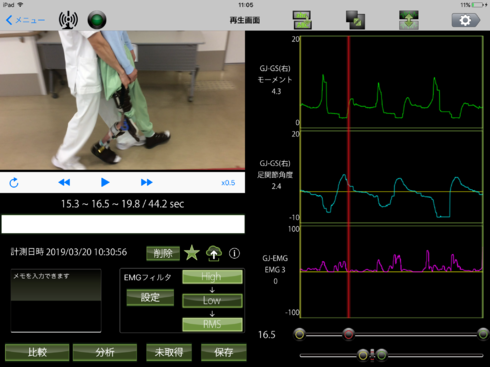Open the 比較 comparison button
Screen dimensions: 490x367
37,352
